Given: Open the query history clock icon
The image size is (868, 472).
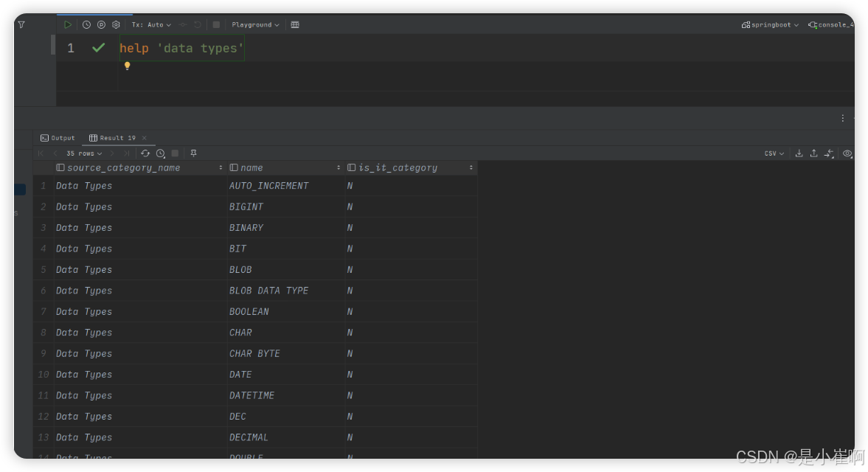Looking at the screenshot, I should point(86,25).
